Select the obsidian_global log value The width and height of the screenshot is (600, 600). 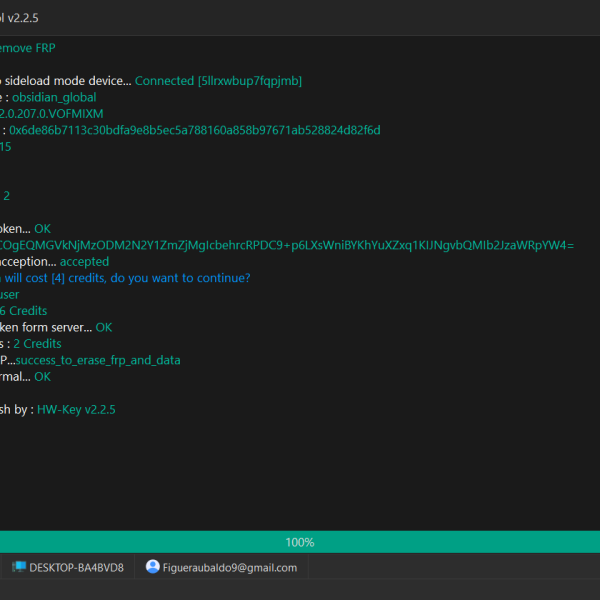54,97
